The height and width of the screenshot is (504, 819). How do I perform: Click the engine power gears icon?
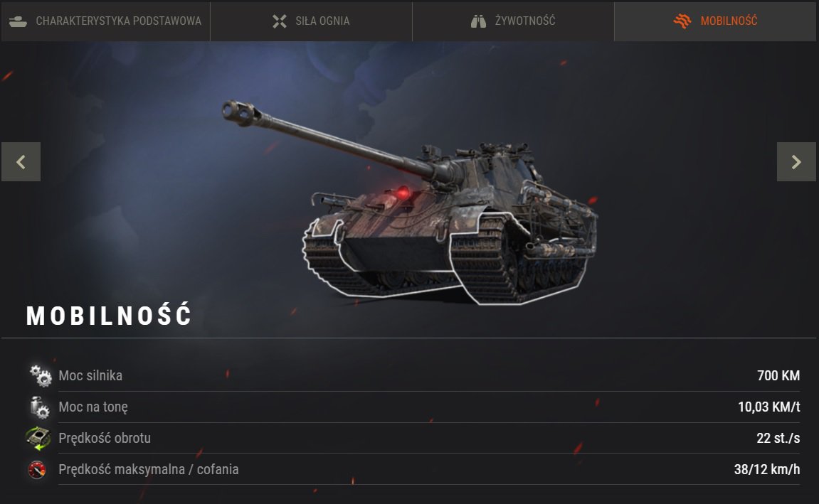41,375
